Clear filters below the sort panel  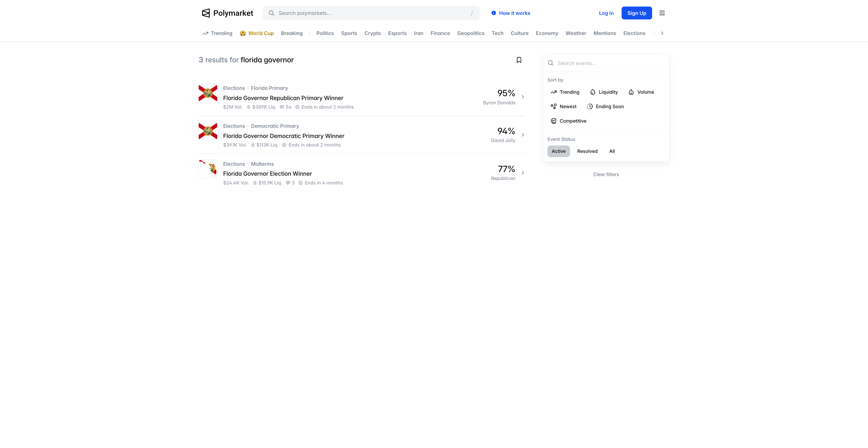point(606,175)
